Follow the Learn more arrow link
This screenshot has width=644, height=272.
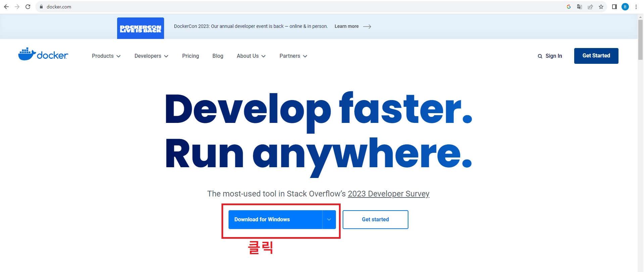tap(353, 26)
